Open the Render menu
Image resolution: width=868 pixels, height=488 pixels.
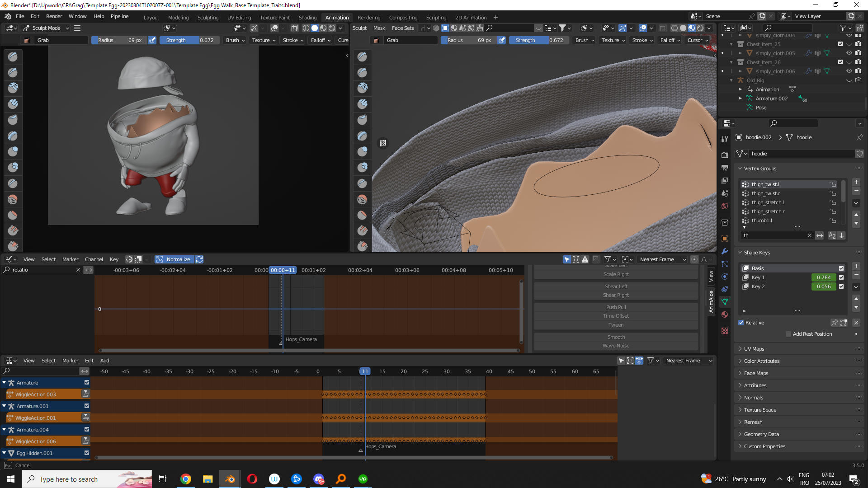coord(54,16)
